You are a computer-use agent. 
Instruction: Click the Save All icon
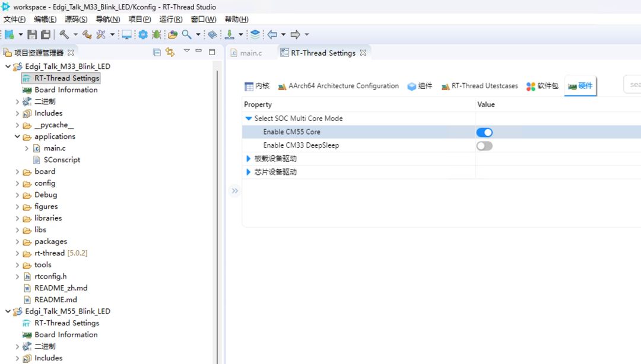pyautogui.click(x=45, y=35)
